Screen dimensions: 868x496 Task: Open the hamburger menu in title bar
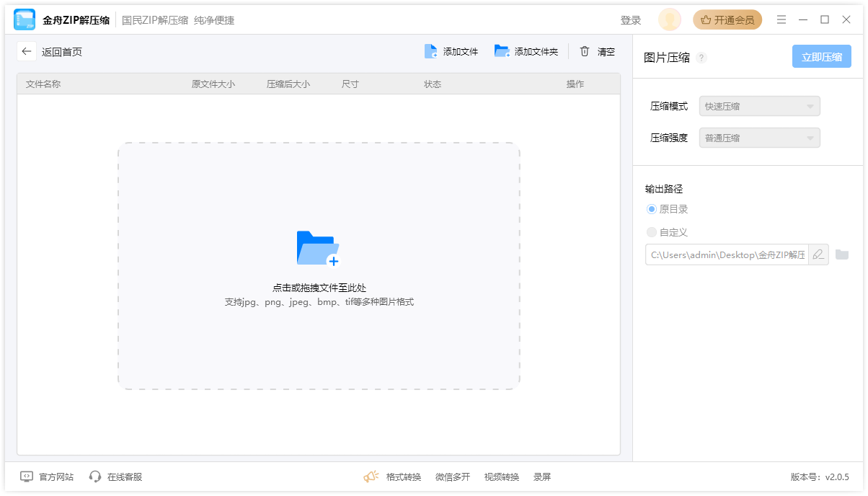(x=781, y=19)
